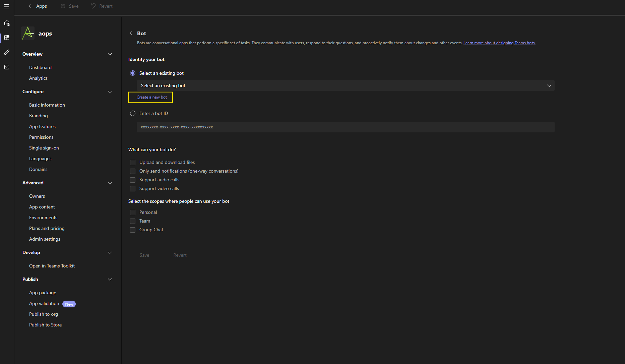Select Publish to org

click(44, 314)
